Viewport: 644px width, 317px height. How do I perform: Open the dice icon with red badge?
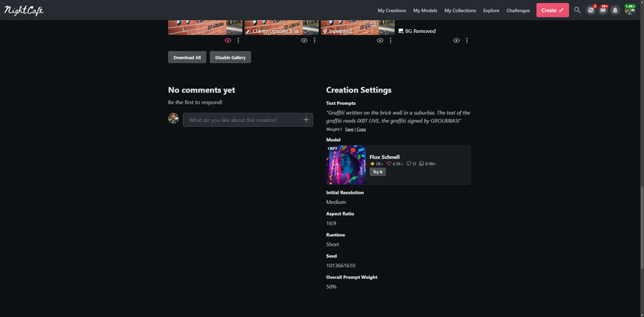[590, 10]
